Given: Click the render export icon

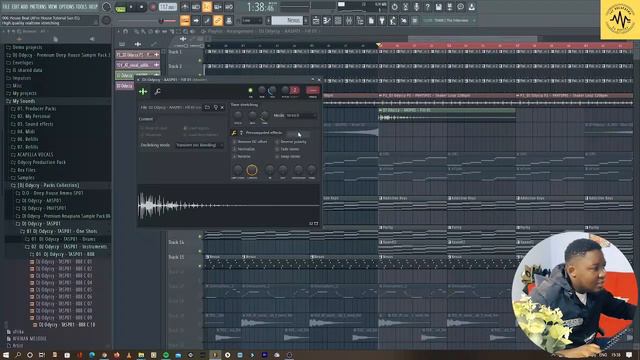Looking at the screenshot, I should [x=449, y=7].
